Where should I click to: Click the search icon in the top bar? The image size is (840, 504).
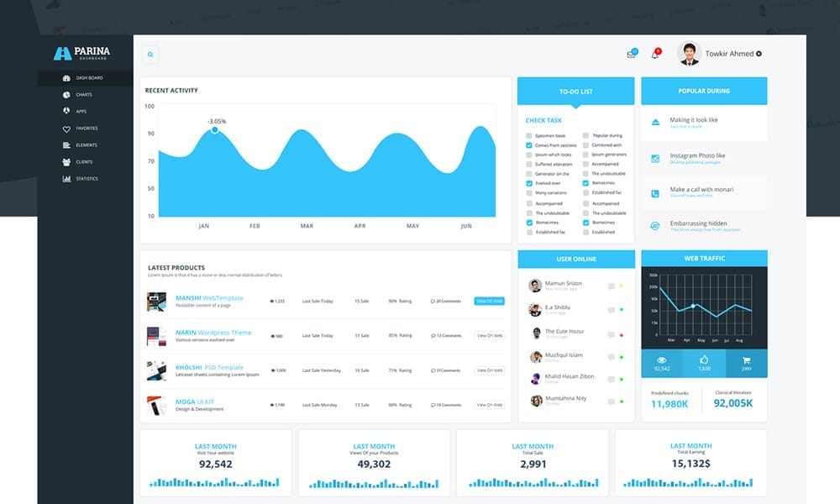(150, 55)
